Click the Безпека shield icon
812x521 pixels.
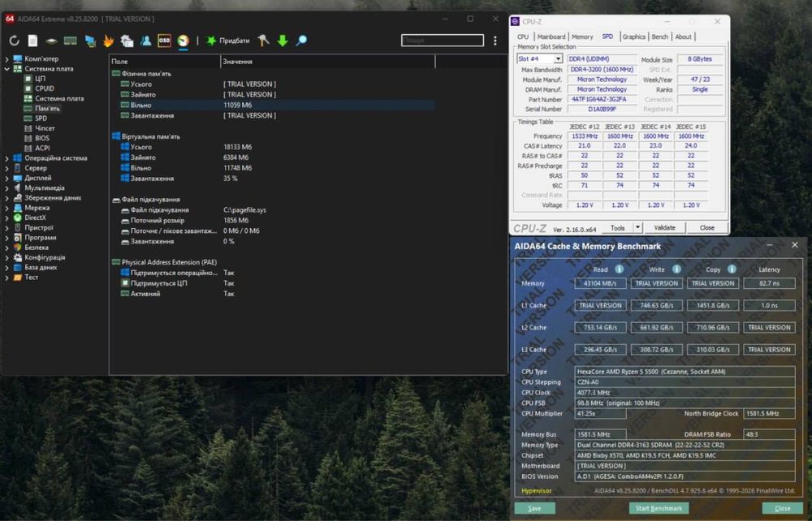[18, 248]
